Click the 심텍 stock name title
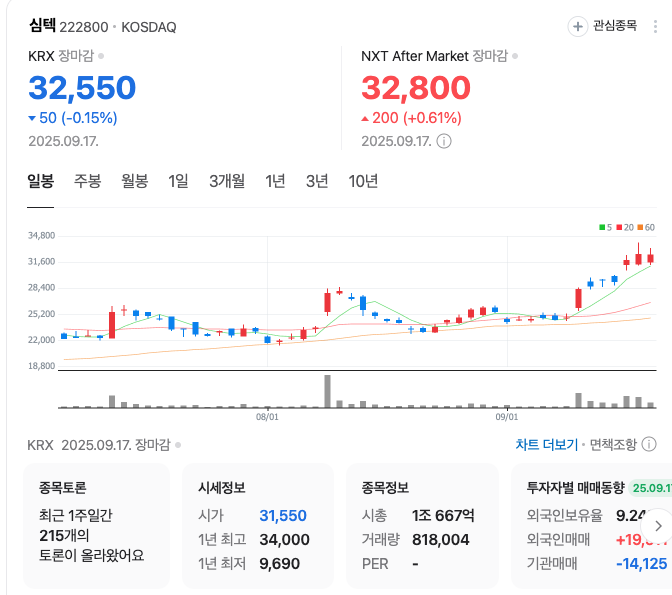The width and height of the screenshot is (672, 595). point(42,26)
